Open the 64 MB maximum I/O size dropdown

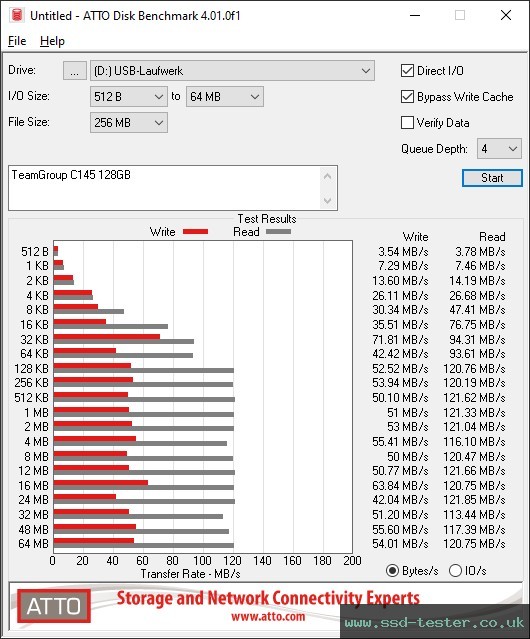(x=224, y=97)
